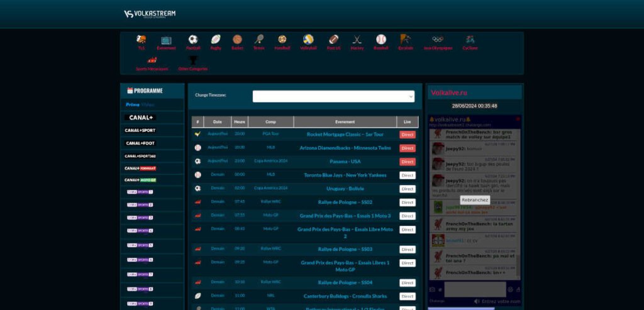644x310 pixels.
Task: Click red Direct button for Panama - USA
Action: pos(408,162)
